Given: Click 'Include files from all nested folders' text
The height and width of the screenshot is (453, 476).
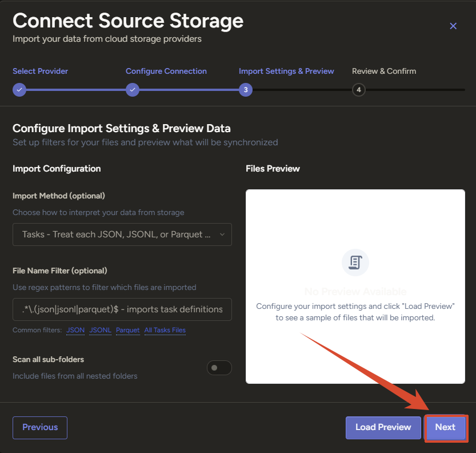Looking at the screenshot, I should 75,376.
